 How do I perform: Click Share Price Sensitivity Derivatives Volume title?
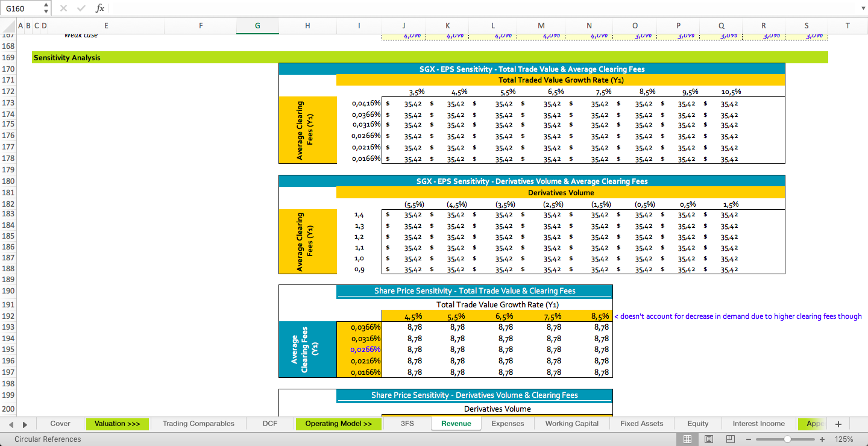click(474, 395)
